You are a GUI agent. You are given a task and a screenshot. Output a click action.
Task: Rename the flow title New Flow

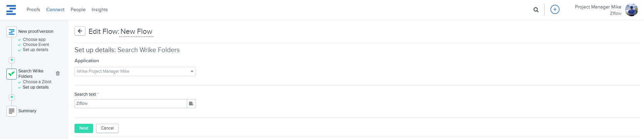click(136, 31)
